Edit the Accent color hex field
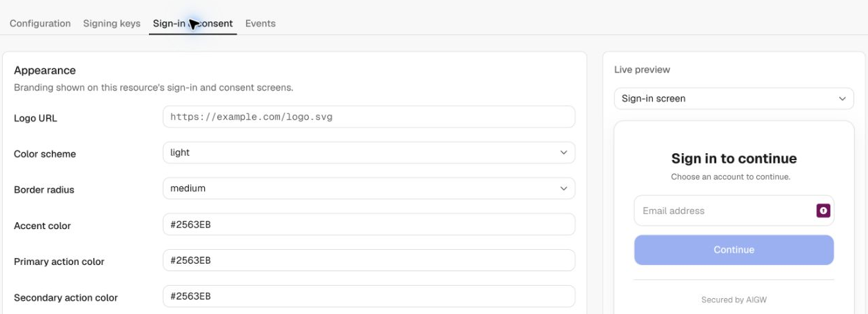868x314 pixels. tap(369, 224)
